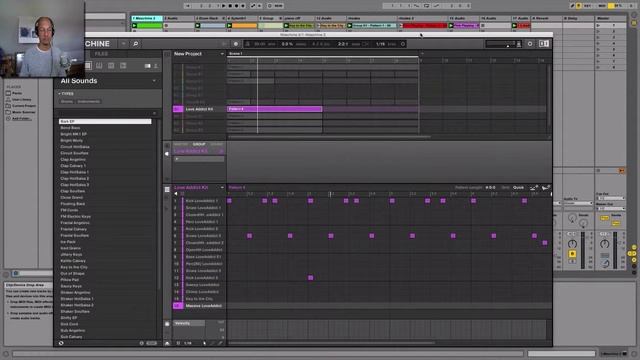The image size is (640, 360).
Task: Click the Pattern 4 label in editor
Action: tap(237, 188)
